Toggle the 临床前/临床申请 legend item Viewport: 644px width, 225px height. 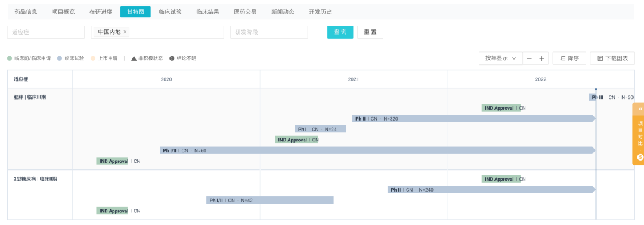pos(29,58)
